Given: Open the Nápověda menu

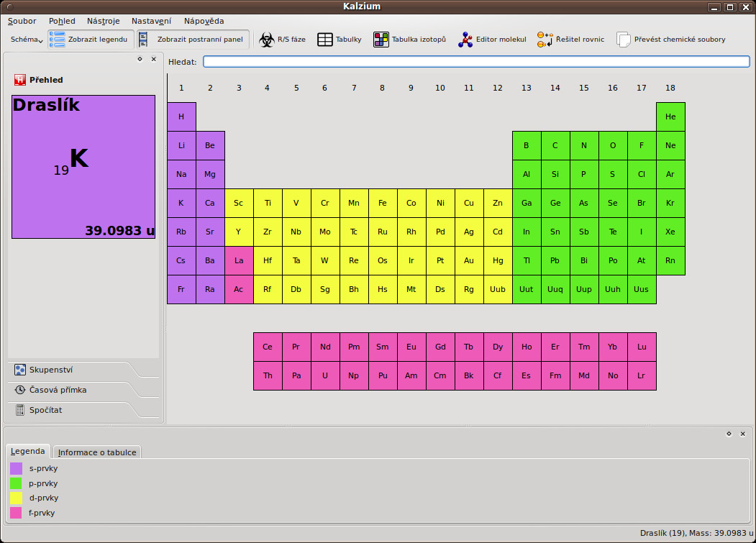Looking at the screenshot, I should coord(204,21).
